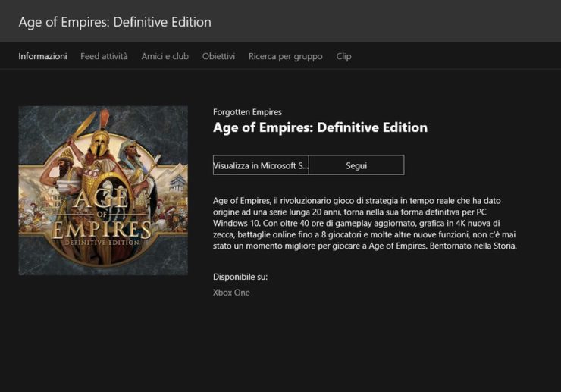
Task: Click the Forgotten Empires publisher name
Action: tap(247, 112)
